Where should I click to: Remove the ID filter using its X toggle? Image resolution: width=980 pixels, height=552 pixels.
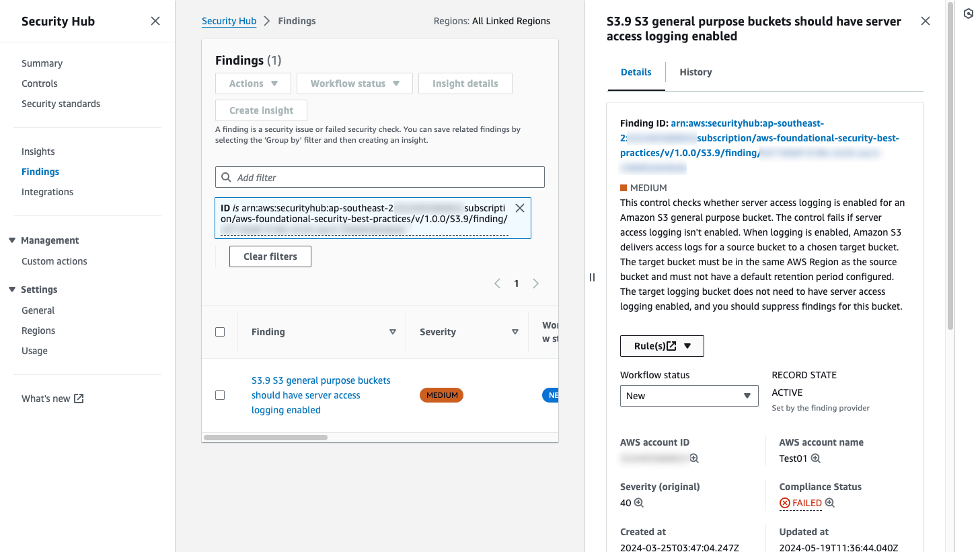click(x=519, y=207)
